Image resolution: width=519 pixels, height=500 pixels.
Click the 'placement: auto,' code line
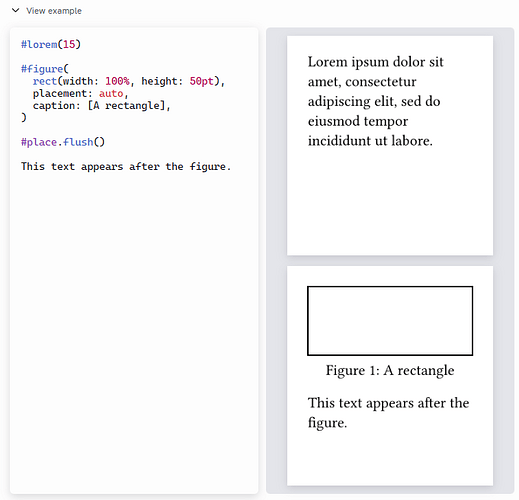tap(80, 93)
